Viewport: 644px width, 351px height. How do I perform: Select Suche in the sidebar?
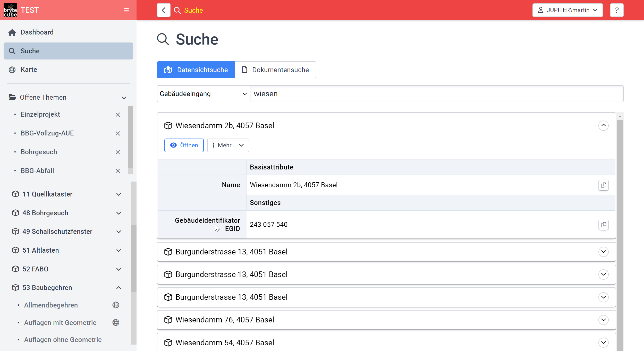pyautogui.click(x=68, y=51)
